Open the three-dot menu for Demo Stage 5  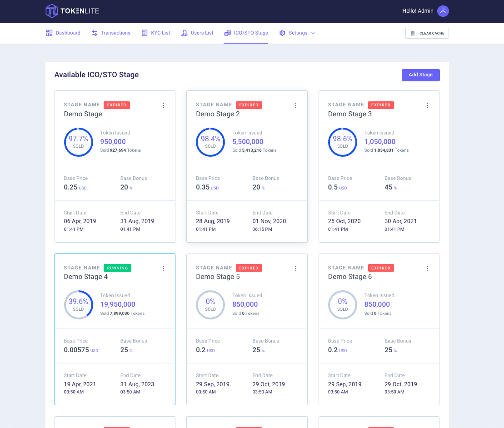(296, 269)
